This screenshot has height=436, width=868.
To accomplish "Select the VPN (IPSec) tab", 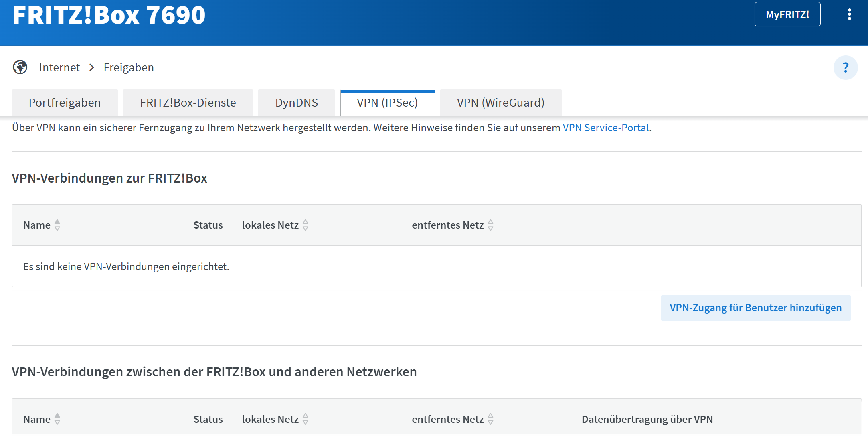I will pos(387,103).
